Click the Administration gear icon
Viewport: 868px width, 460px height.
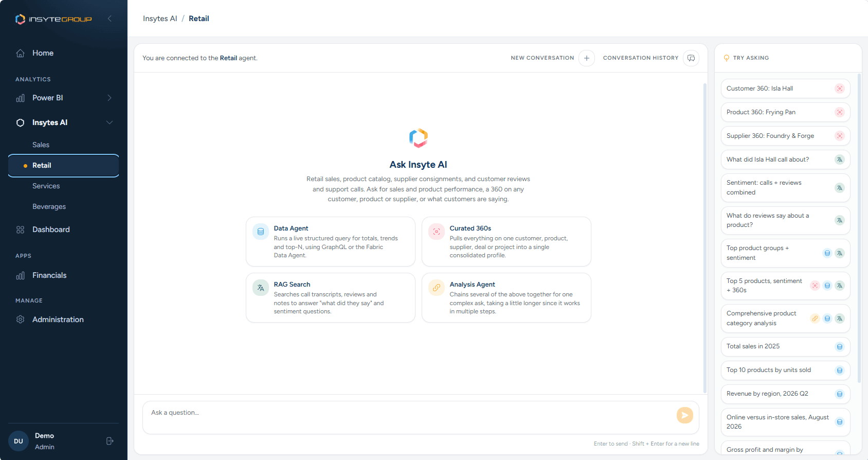(21, 320)
